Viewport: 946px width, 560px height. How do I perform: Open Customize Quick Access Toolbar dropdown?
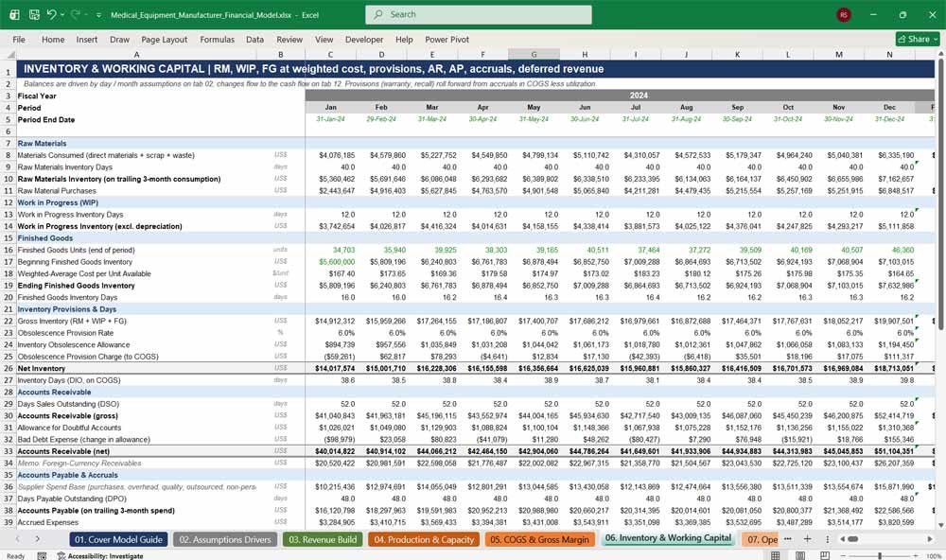(x=98, y=15)
